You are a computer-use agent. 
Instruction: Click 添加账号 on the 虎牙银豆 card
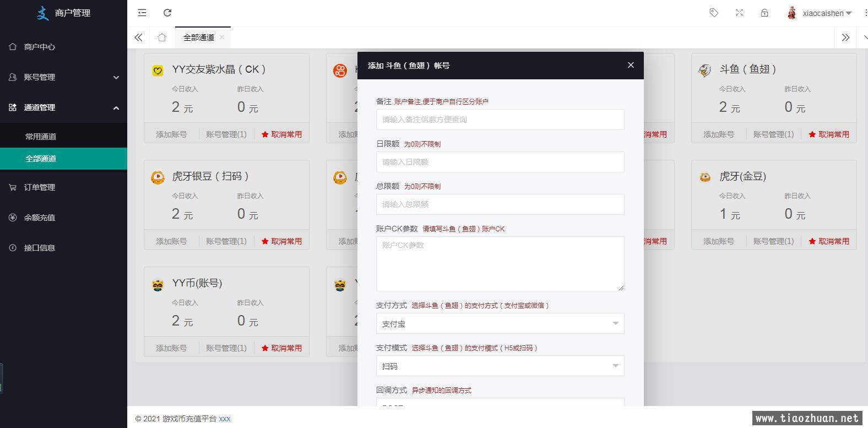171,241
